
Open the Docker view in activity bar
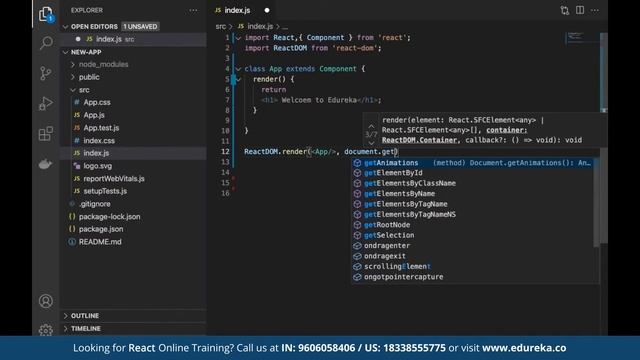pos(45,164)
